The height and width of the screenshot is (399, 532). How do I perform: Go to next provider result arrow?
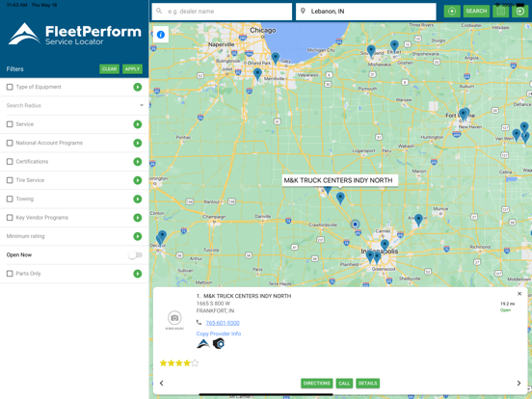[x=519, y=383]
